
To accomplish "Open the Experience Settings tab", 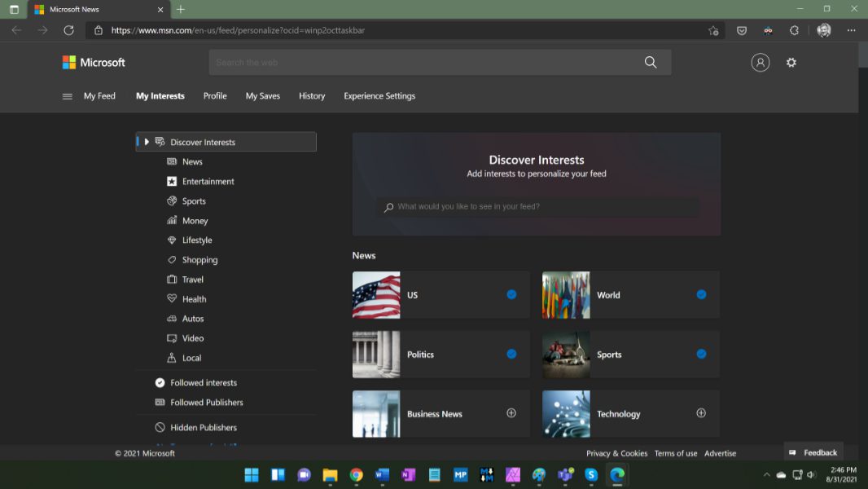I will point(379,96).
